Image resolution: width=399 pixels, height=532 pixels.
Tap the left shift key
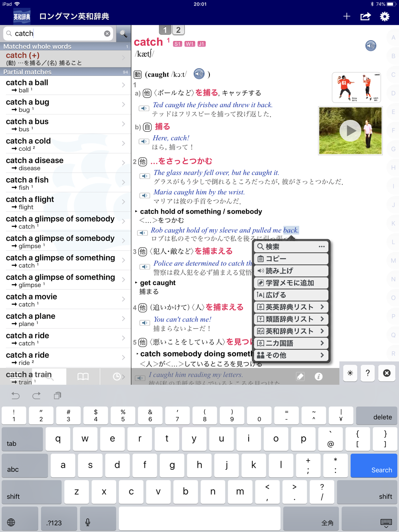32,492
